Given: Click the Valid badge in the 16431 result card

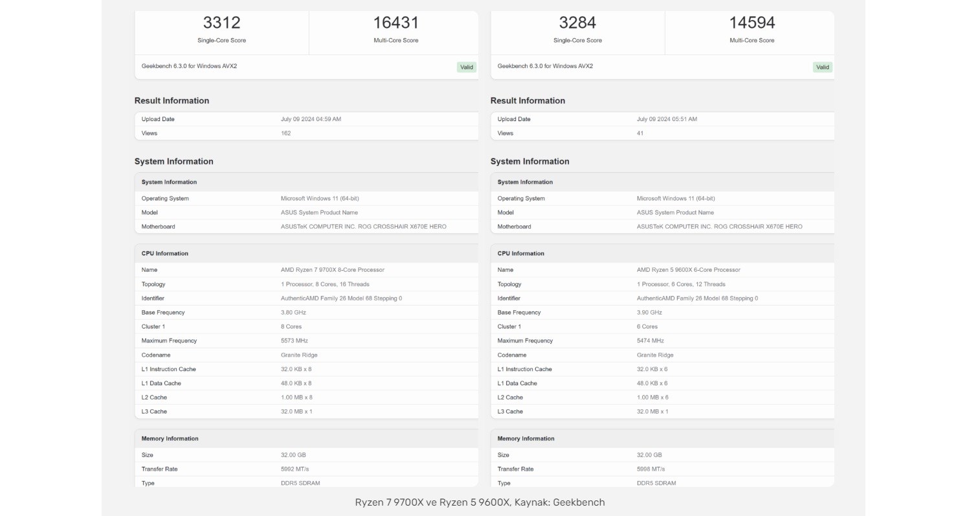Looking at the screenshot, I should 467,67.
